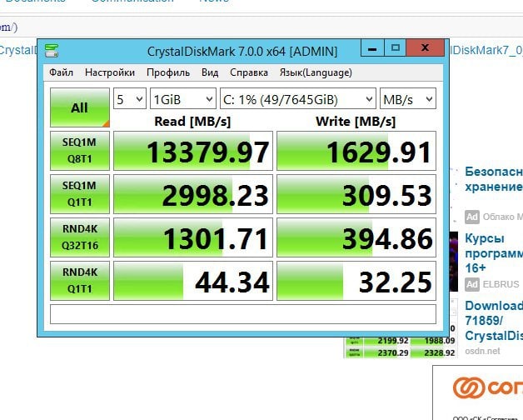Viewport: 523px width, 420px height.
Task: Click the empty comment field below results
Action: point(243,314)
